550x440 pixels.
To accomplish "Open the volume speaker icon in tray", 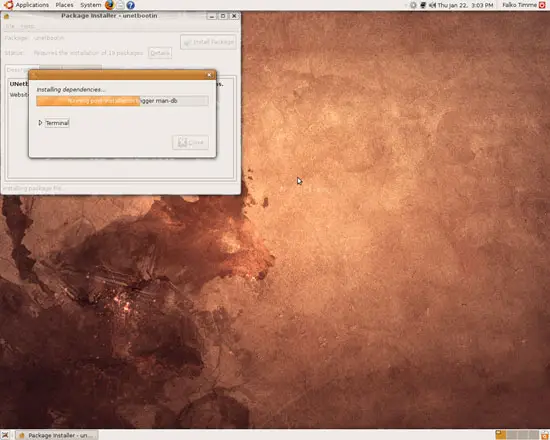I will pyautogui.click(x=432, y=5).
